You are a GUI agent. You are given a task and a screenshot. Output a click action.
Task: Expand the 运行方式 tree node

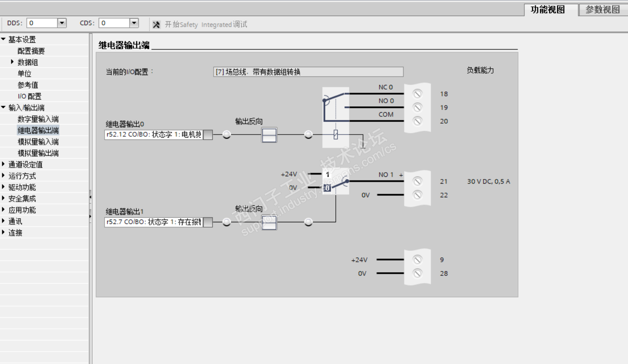click(x=4, y=175)
